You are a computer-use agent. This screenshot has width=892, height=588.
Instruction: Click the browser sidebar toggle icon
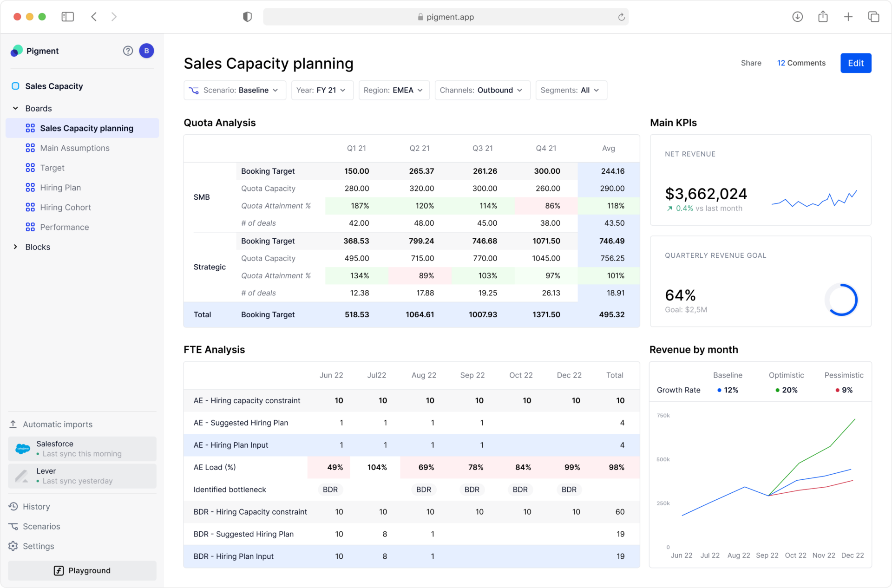click(68, 17)
